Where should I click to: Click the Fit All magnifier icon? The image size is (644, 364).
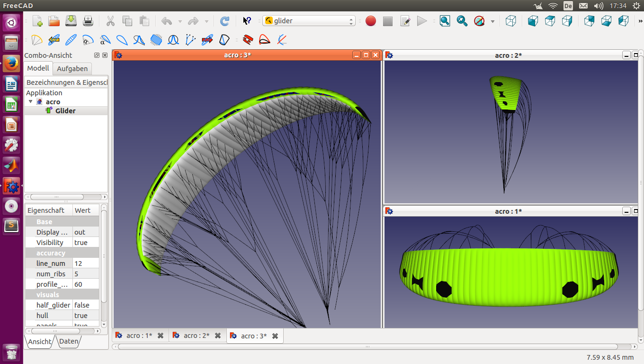pos(445,21)
